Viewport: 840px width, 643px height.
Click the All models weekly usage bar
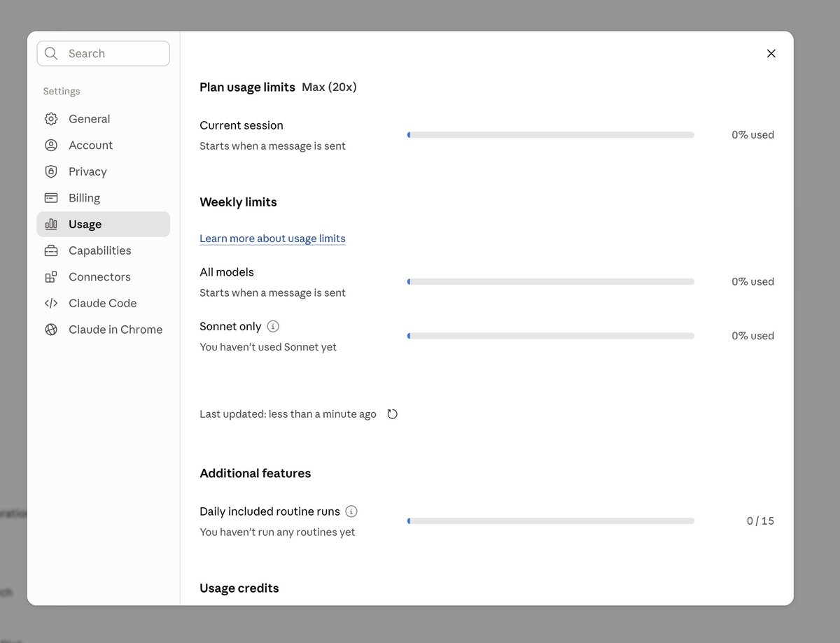(x=551, y=282)
